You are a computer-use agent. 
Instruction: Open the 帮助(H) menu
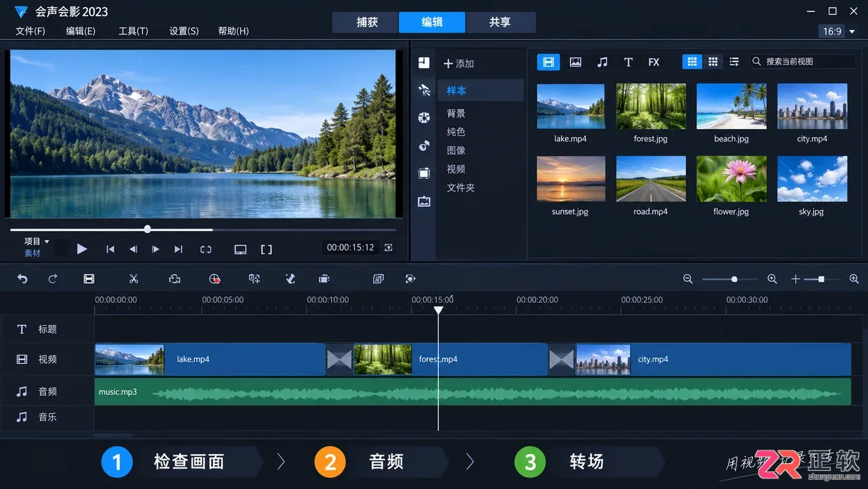coord(233,31)
